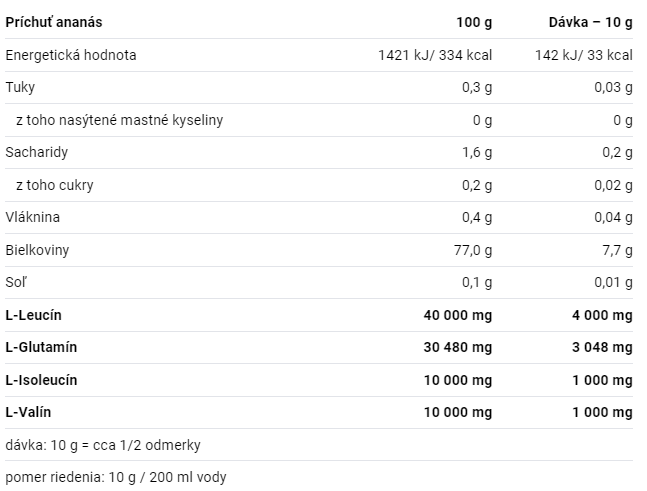The height and width of the screenshot is (491, 647).
Task: Select the z toho cukry row
Action: (319, 185)
